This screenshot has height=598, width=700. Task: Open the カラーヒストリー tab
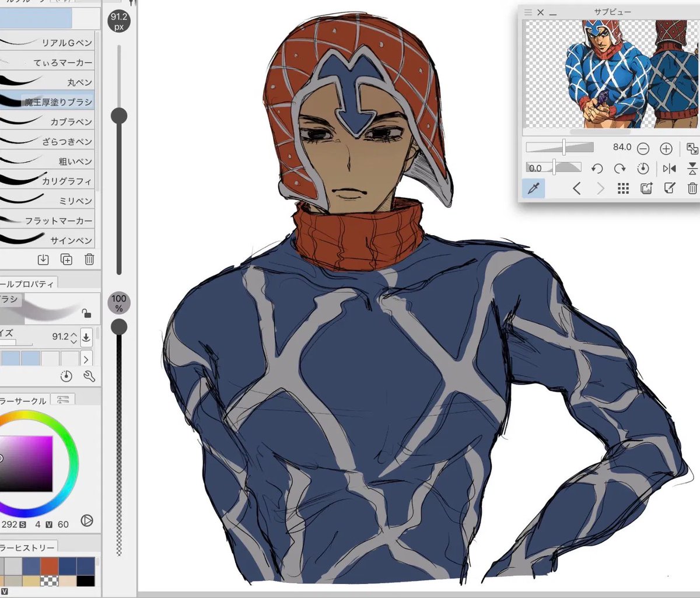(x=27, y=547)
